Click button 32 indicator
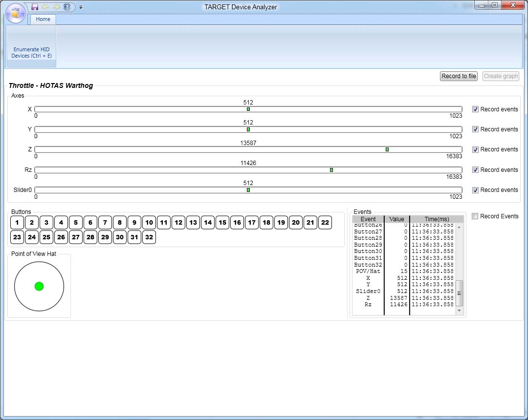The width and height of the screenshot is (528, 420). pos(149,237)
